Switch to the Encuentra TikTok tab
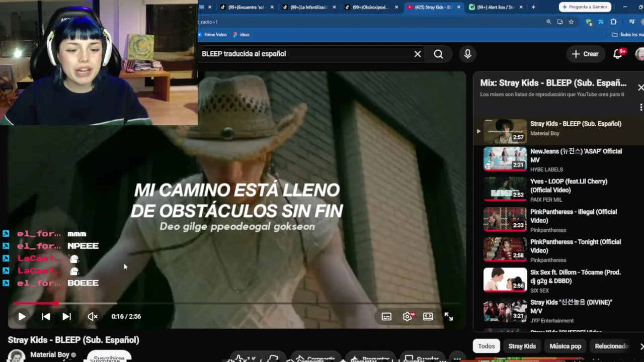 point(246,7)
